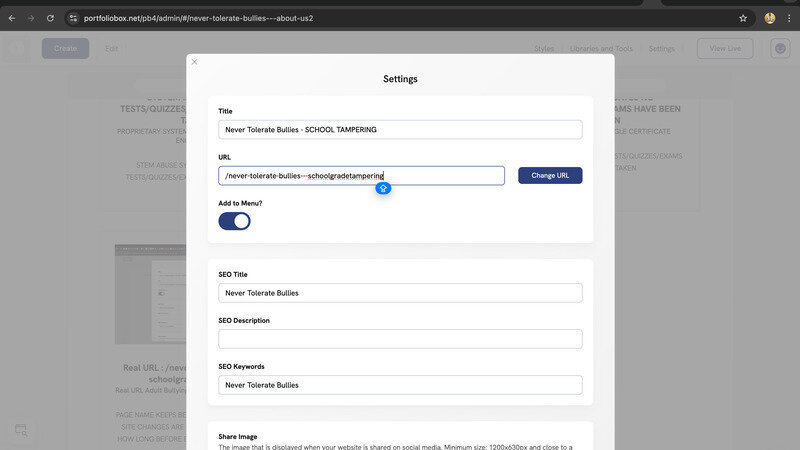Click the blue badge icon below URL field

point(382,188)
